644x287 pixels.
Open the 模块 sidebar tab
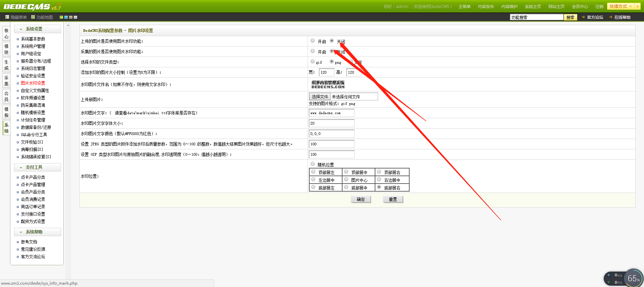[6, 50]
